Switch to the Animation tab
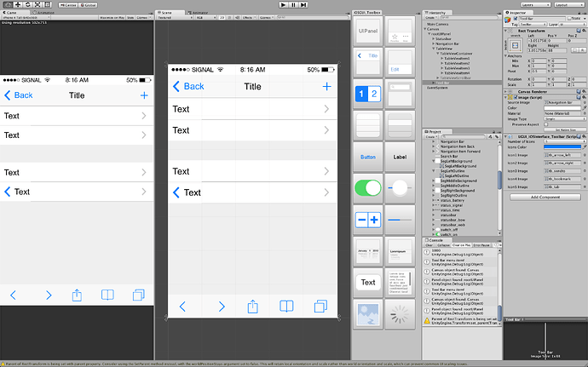This screenshot has height=367, width=588. (x=44, y=13)
